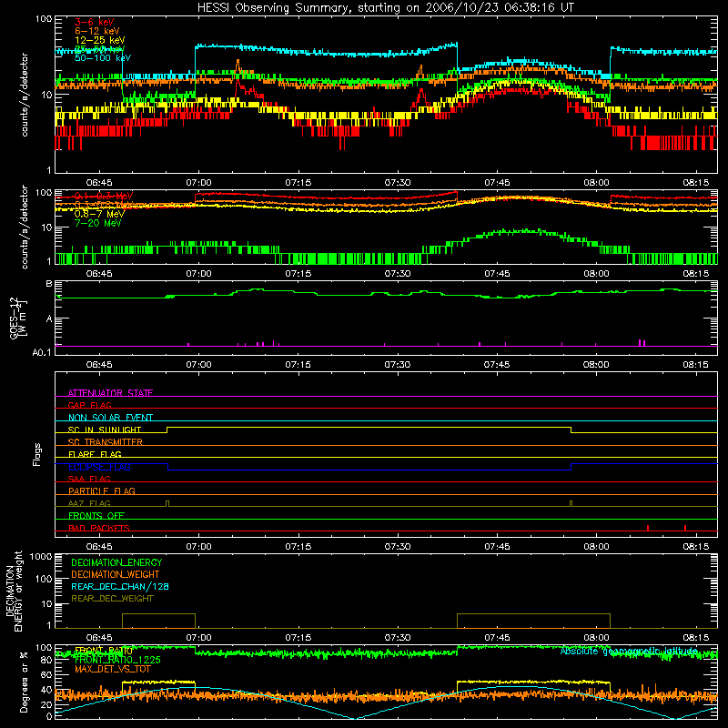The height and width of the screenshot is (728, 728).
Task: Click the 12-25 keV legend label
Action: click(x=100, y=40)
